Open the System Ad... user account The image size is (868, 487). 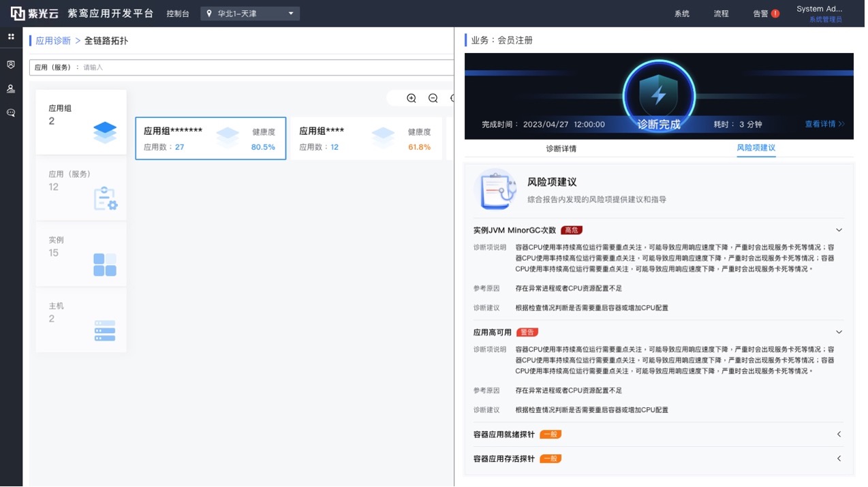(822, 10)
